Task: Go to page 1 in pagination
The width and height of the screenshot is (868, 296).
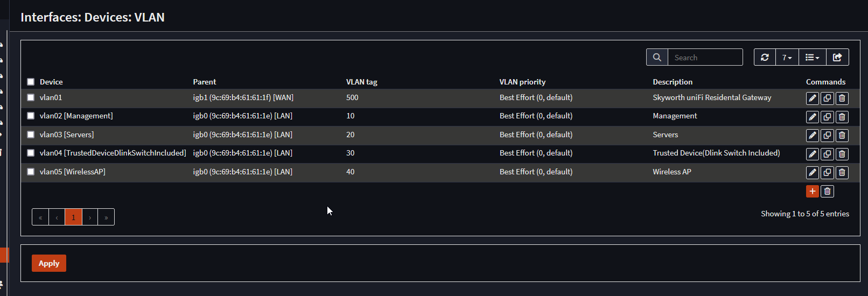Action: [x=73, y=217]
